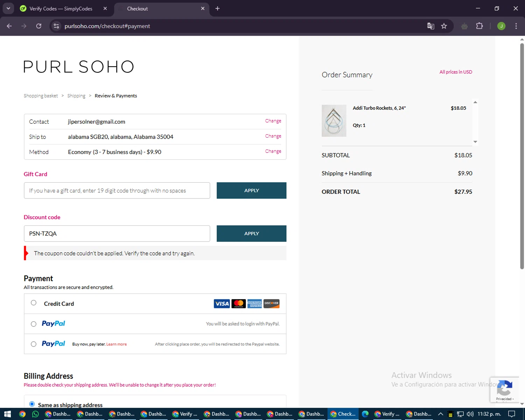Open the network icon in the system tray
The image size is (525, 420).
pyautogui.click(x=460, y=414)
